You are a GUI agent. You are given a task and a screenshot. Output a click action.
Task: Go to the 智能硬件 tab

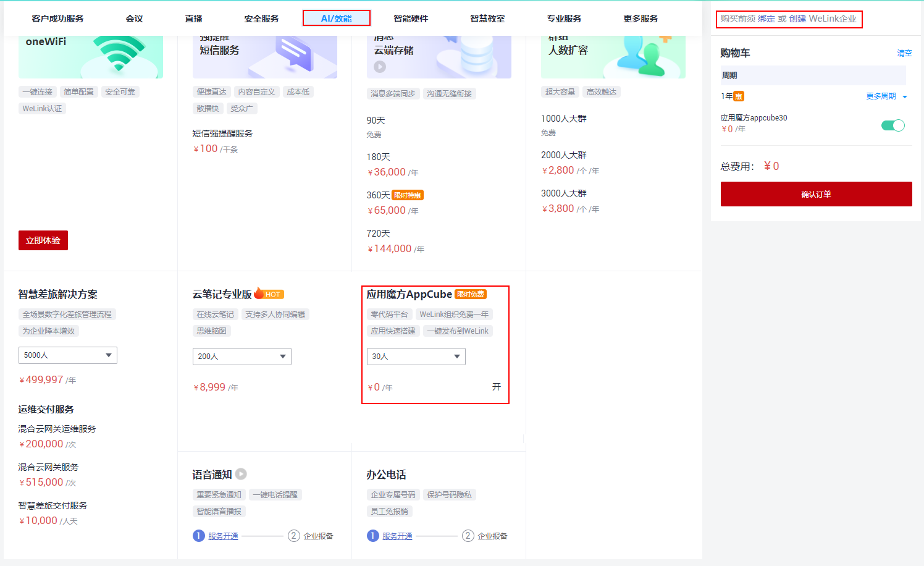(411, 19)
